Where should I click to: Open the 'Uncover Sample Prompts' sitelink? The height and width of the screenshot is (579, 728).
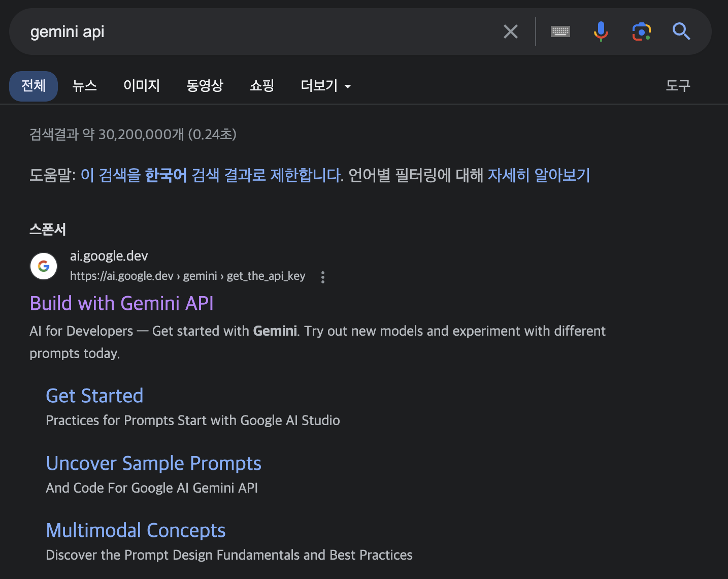153,463
